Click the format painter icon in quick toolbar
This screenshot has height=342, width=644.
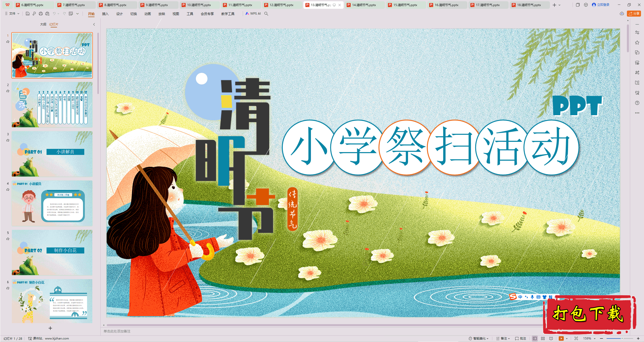pos(71,14)
